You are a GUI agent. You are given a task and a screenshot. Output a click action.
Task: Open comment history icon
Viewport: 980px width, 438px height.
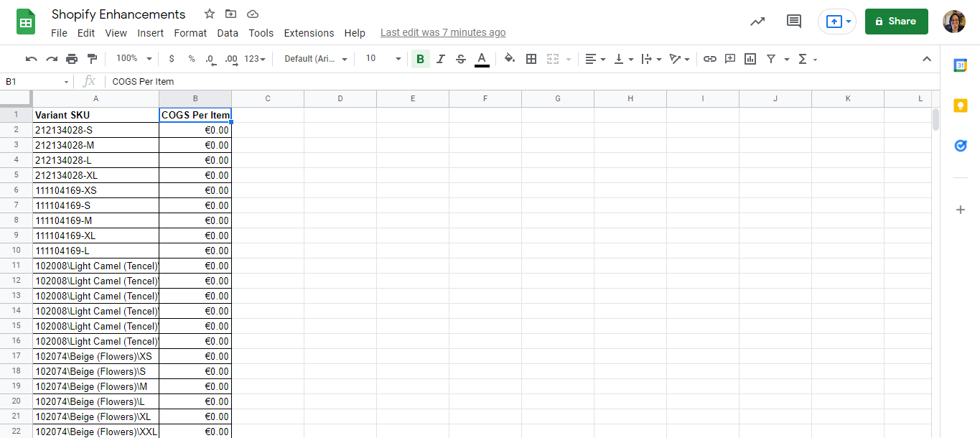(793, 22)
